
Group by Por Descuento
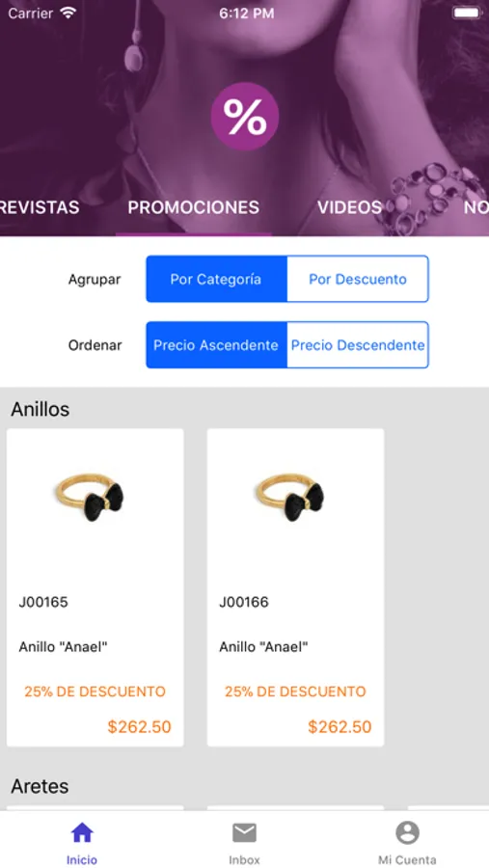coord(358,279)
